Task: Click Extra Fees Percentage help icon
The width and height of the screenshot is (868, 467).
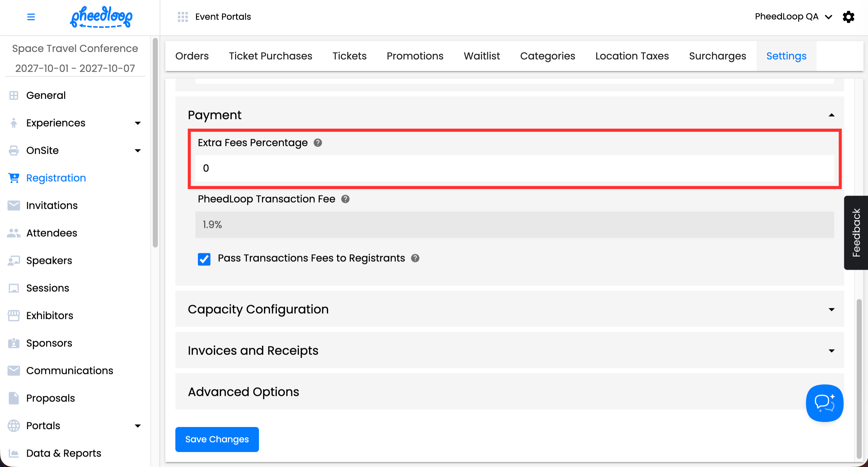Action: click(x=318, y=143)
